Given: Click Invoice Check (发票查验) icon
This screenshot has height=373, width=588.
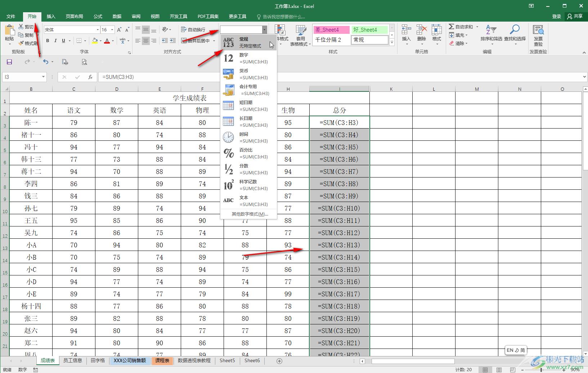Looking at the screenshot, I should [538, 30].
